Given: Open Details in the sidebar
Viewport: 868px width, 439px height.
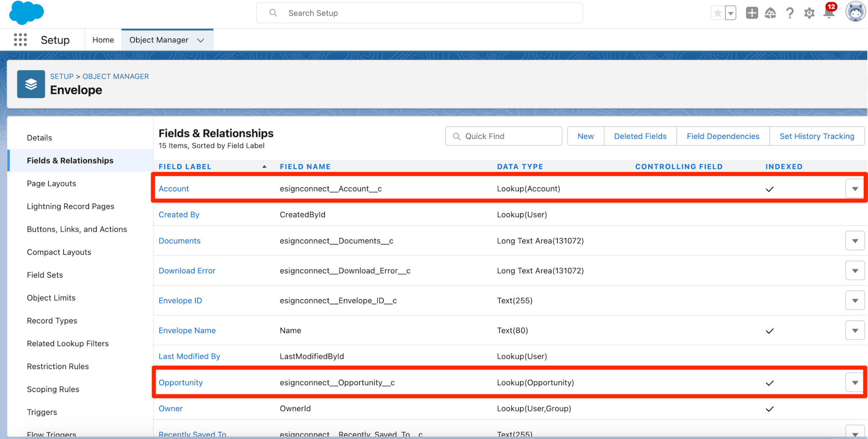Looking at the screenshot, I should tap(39, 138).
